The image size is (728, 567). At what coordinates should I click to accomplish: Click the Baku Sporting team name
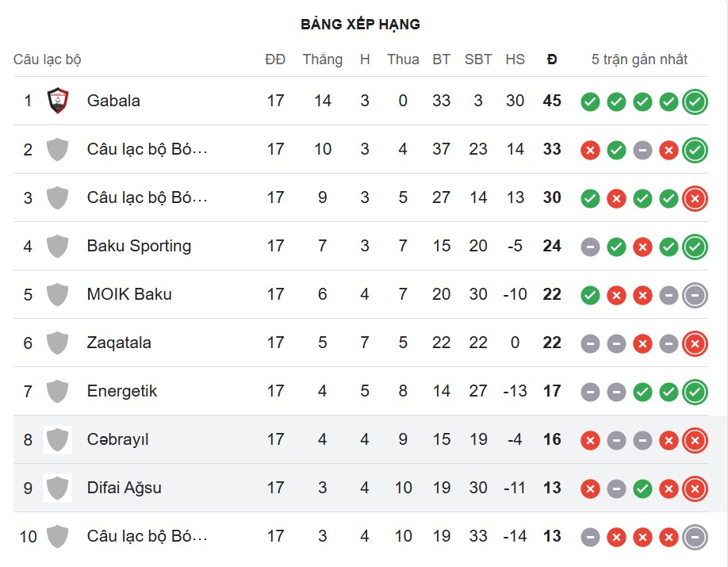pos(137,246)
